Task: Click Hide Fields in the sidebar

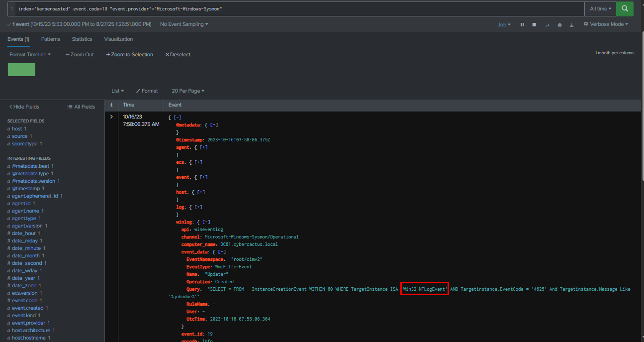Action: click(x=24, y=107)
